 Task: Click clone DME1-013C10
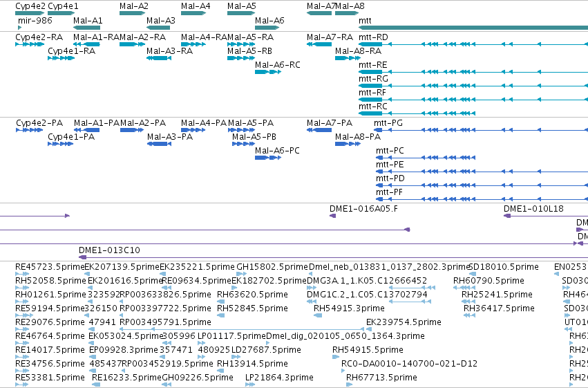333,257
